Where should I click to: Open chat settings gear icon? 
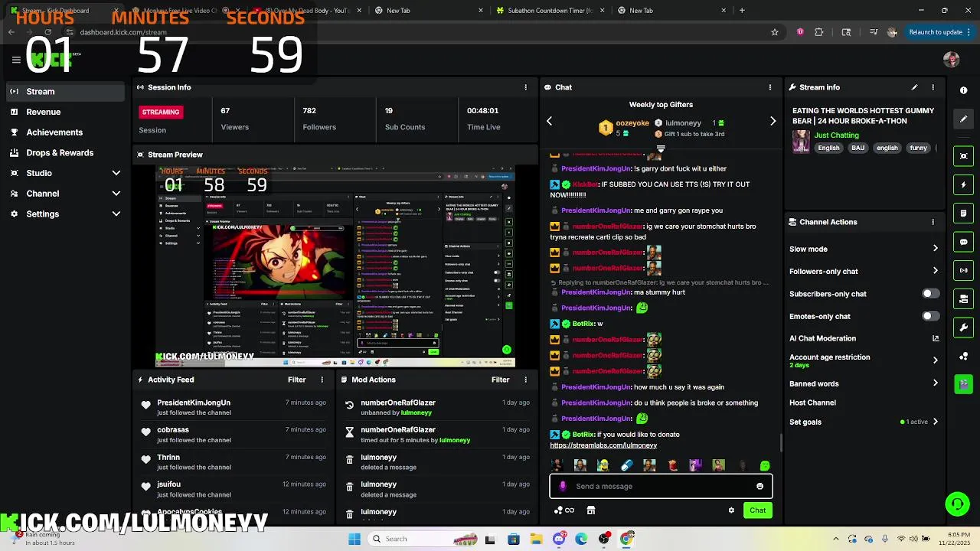731,510
